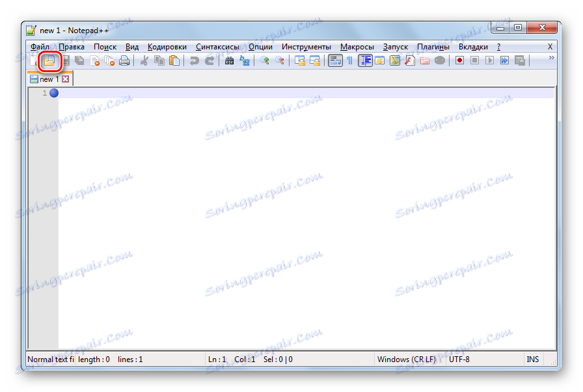
Task: Click the Notepad++ title bar icon
Action: pos(31,30)
